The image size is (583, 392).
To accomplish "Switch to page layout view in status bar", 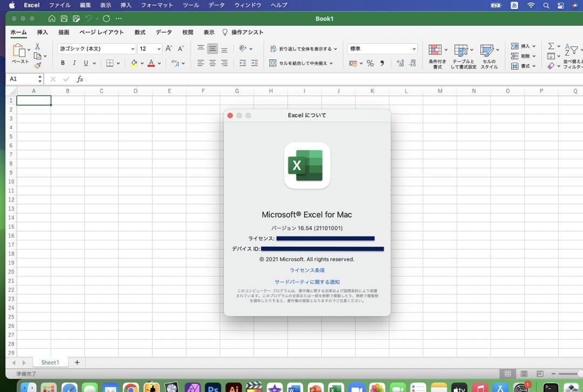I will point(524,374).
